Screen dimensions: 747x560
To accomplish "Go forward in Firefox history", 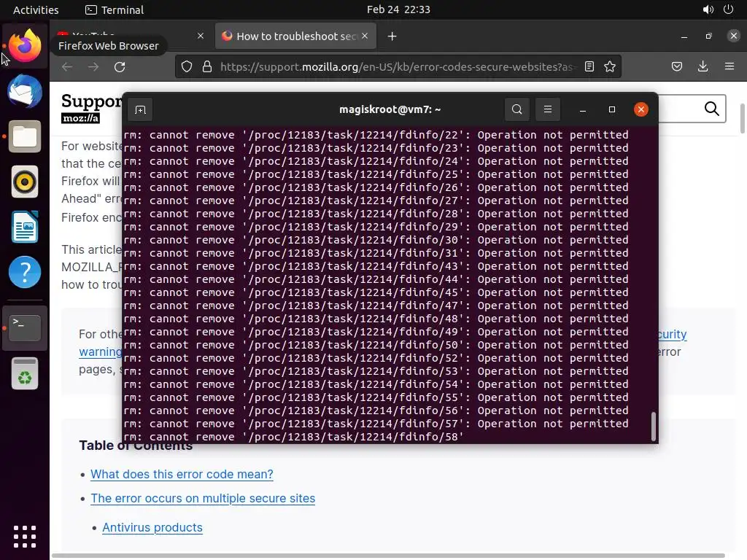I will point(93,66).
